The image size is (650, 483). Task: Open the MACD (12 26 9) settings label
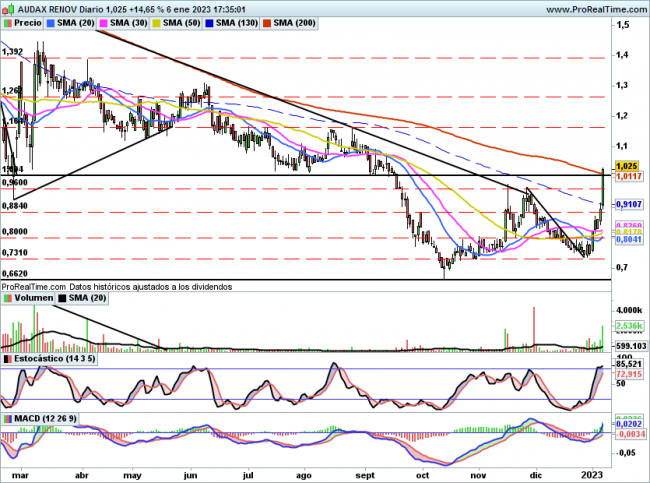tap(42, 417)
